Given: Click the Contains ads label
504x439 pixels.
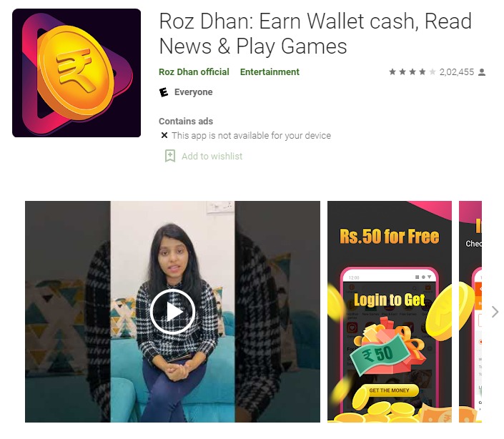Looking at the screenshot, I should [x=186, y=121].
